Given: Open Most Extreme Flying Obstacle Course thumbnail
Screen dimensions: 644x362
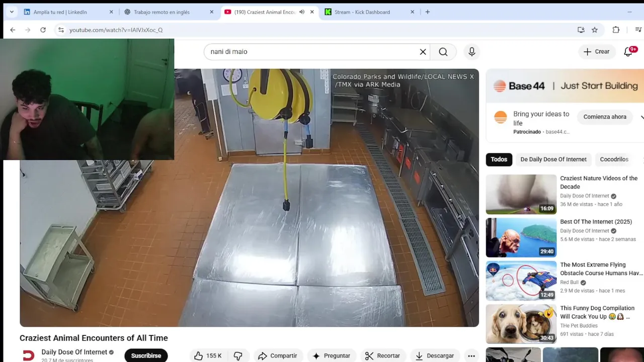Looking at the screenshot, I should [x=521, y=281].
